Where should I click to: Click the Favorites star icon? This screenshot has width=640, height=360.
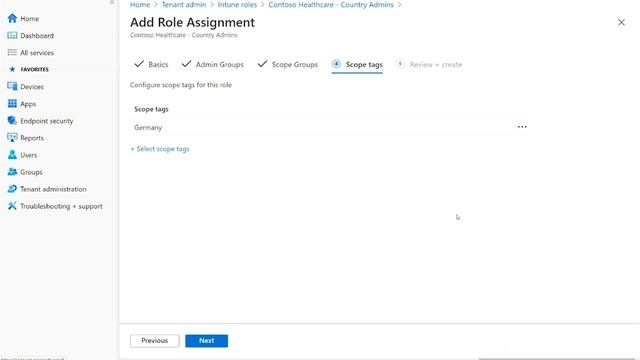click(12, 69)
